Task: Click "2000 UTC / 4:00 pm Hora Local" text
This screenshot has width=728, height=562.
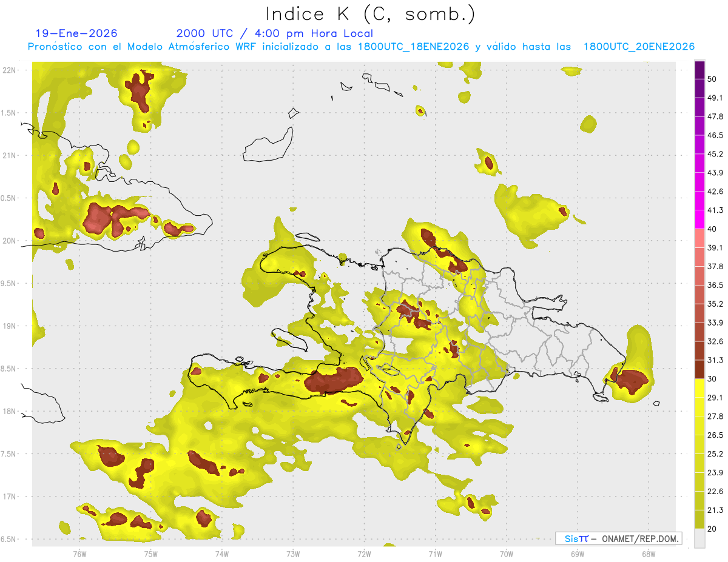Action: [275, 33]
